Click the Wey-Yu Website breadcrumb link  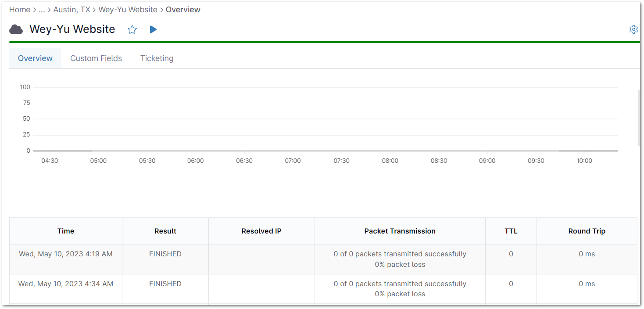click(x=128, y=9)
